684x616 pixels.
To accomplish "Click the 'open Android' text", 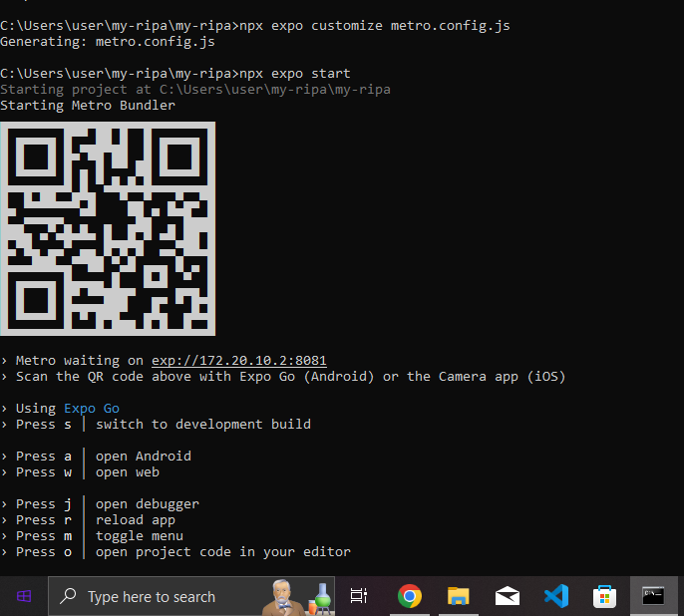I will pyautogui.click(x=144, y=456).
